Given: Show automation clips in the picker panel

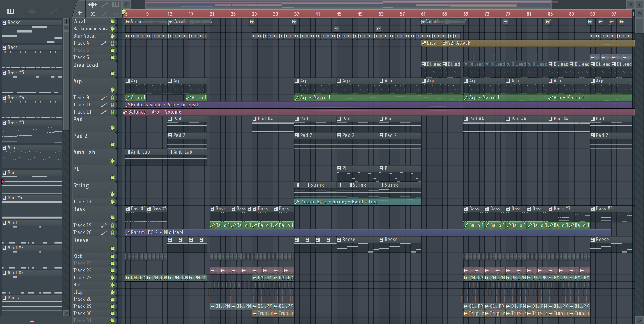Looking at the screenshot, I should (53, 11).
